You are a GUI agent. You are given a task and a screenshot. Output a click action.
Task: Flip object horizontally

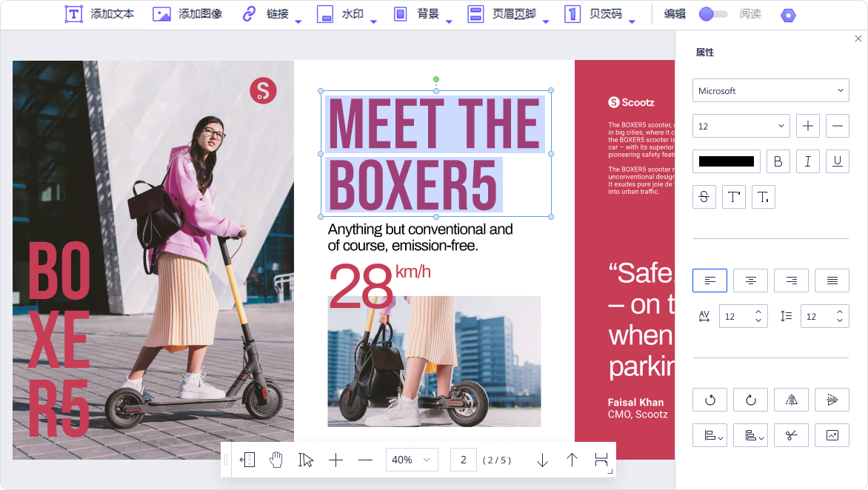coord(791,400)
